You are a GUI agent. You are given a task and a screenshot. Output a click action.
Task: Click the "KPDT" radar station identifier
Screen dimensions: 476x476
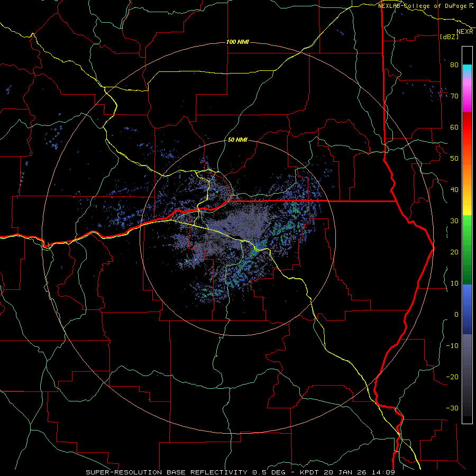(x=310, y=472)
